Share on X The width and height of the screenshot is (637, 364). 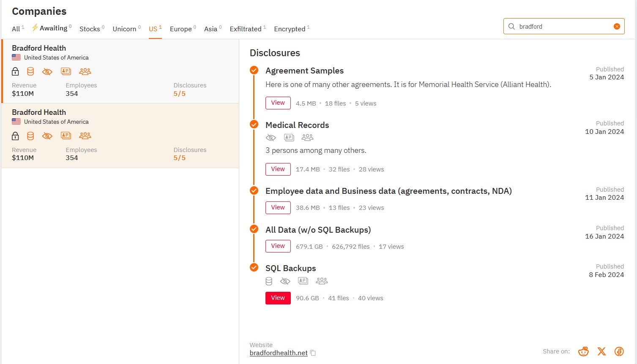[601, 351]
